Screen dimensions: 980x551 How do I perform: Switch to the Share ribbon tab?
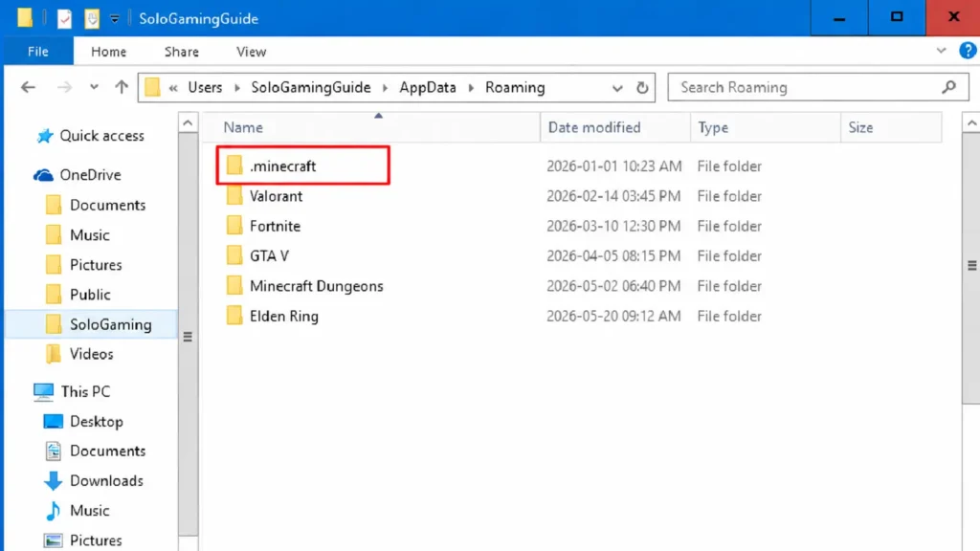point(182,52)
